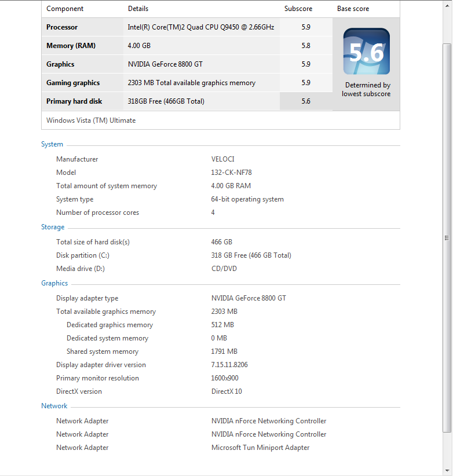Select the Processor row label

(x=62, y=27)
